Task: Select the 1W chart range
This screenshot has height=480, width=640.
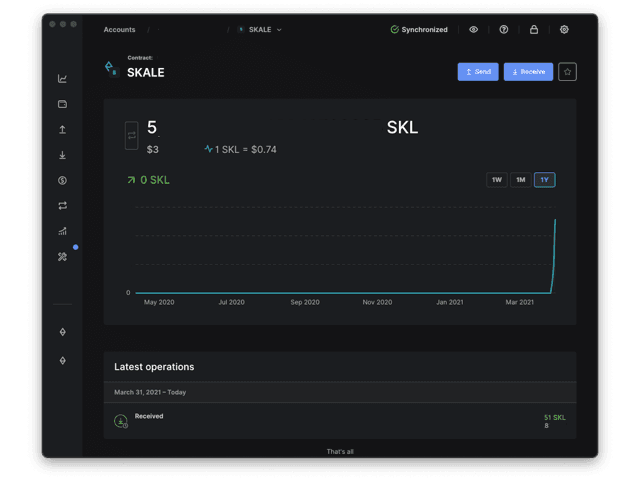Action: [496, 180]
